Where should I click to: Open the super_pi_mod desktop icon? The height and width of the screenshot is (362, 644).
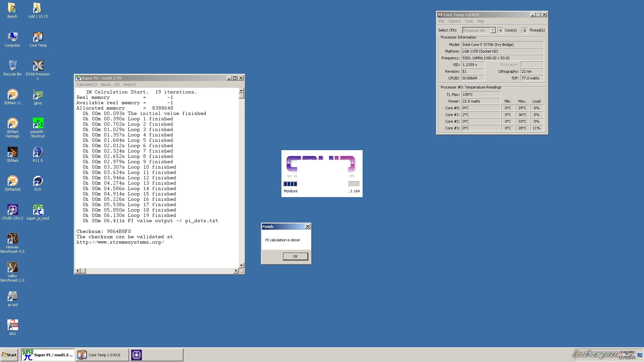click(38, 212)
